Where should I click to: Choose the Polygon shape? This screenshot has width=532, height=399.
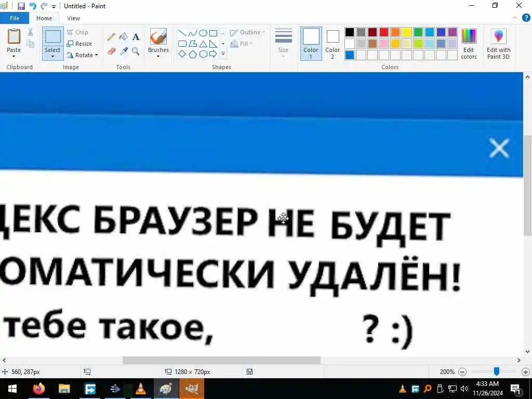click(192, 44)
